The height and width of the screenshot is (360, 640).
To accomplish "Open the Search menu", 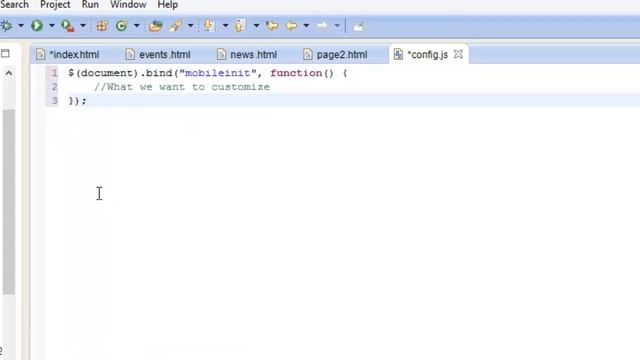I will coord(14,5).
